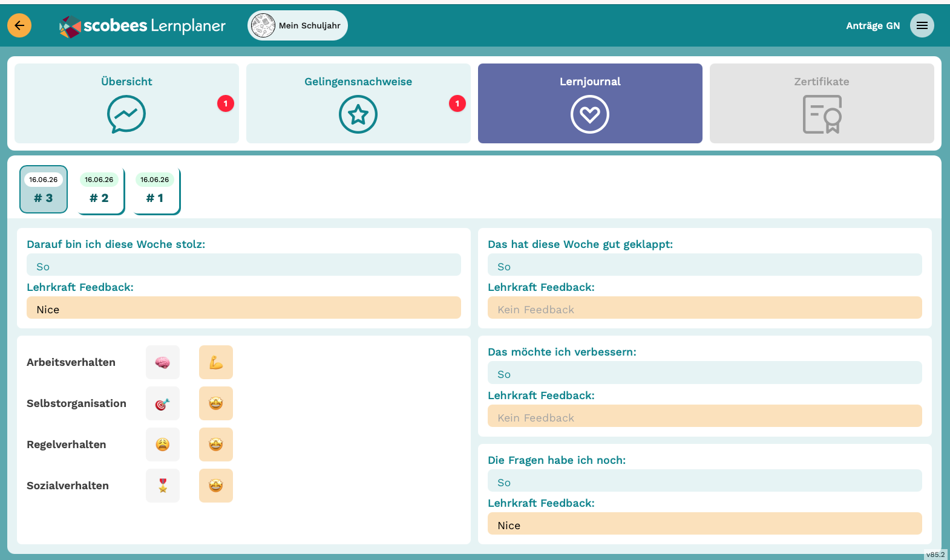Click the Arbeitsverhalten label

click(71, 362)
